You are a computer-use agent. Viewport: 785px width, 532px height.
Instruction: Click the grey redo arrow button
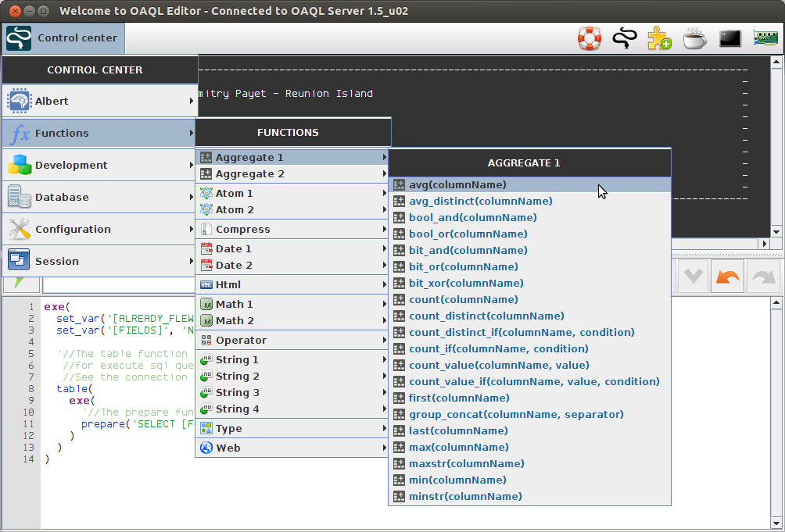click(x=764, y=277)
